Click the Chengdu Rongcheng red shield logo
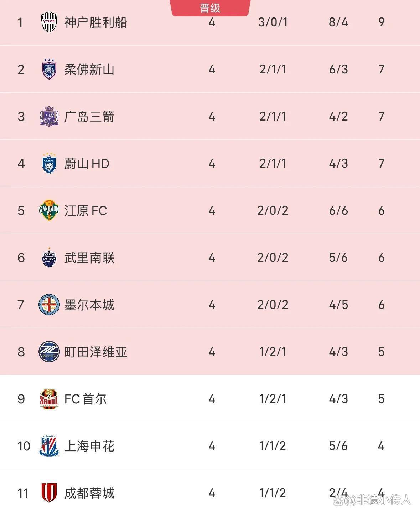 (49, 493)
